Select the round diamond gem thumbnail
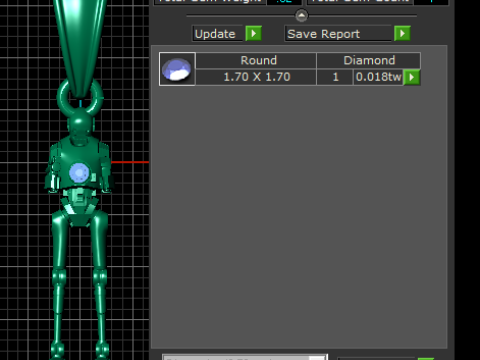This screenshot has height=360, width=480. [177, 69]
